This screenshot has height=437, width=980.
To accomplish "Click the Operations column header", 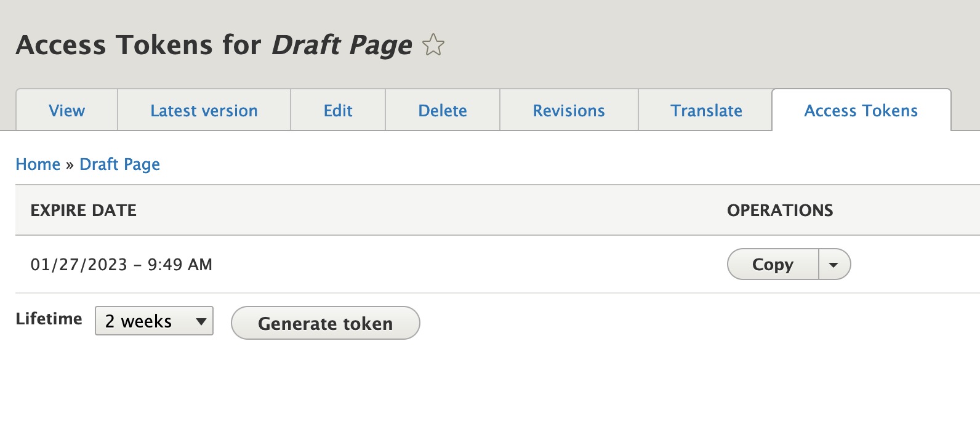I will pos(780,210).
